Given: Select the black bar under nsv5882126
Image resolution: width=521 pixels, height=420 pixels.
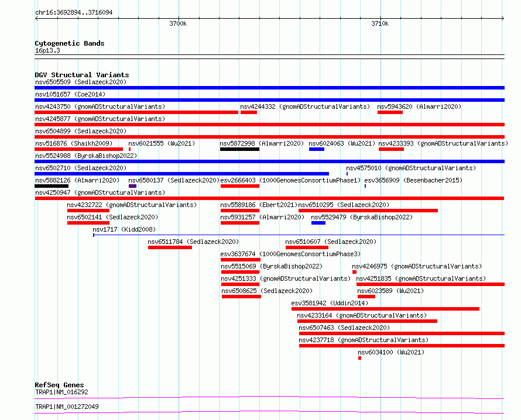Looking at the screenshot, I should pyautogui.click(x=52, y=186).
